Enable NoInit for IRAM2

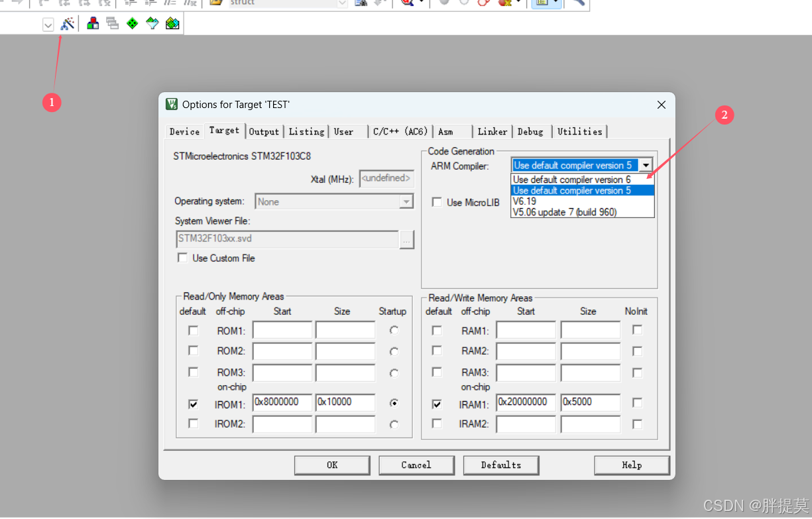(637, 424)
